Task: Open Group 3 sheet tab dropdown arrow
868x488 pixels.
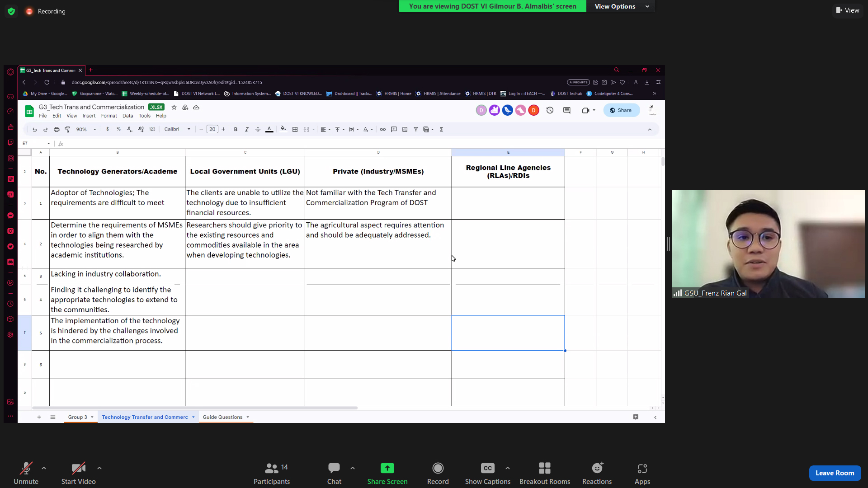Action: click(92, 417)
